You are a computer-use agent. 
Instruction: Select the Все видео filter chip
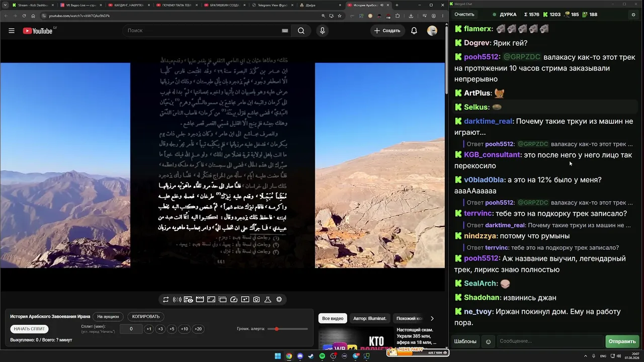click(333, 318)
